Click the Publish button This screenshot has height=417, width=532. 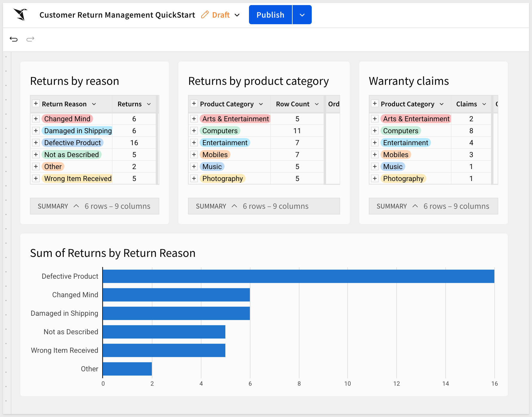(270, 15)
